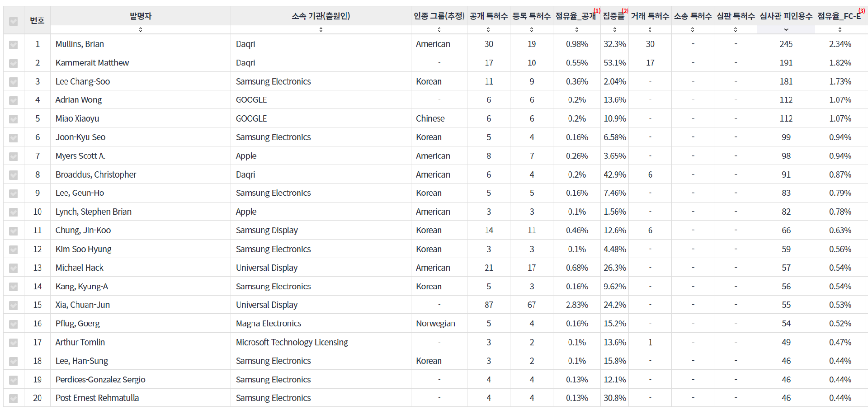This screenshot has width=868, height=410.
Task: Click citation count 245 in first row
Action: 786,44
